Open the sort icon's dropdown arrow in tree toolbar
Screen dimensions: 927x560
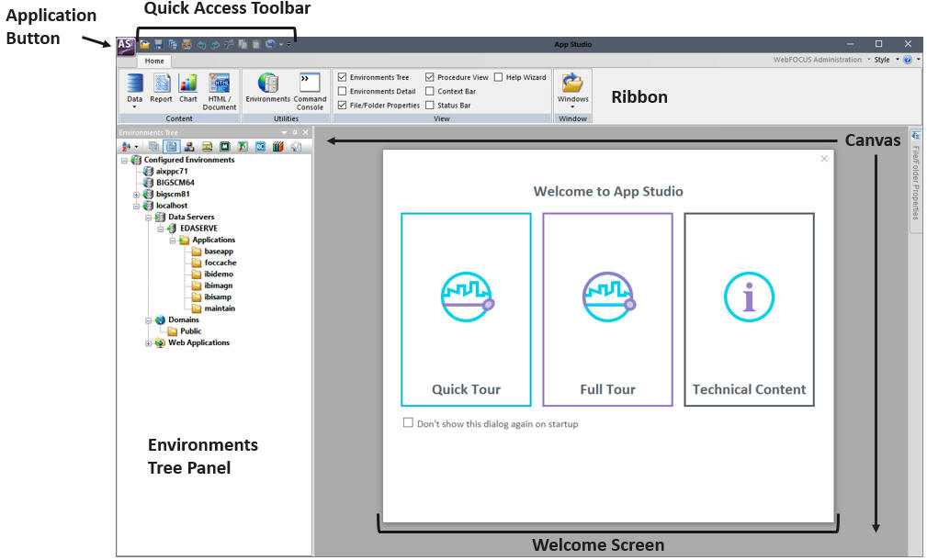(137, 147)
